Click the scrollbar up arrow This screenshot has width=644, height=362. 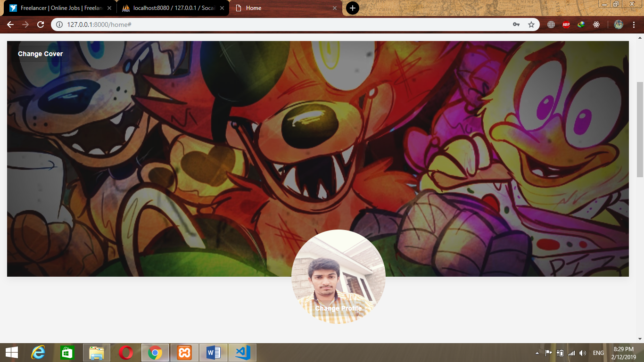coord(640,38)
